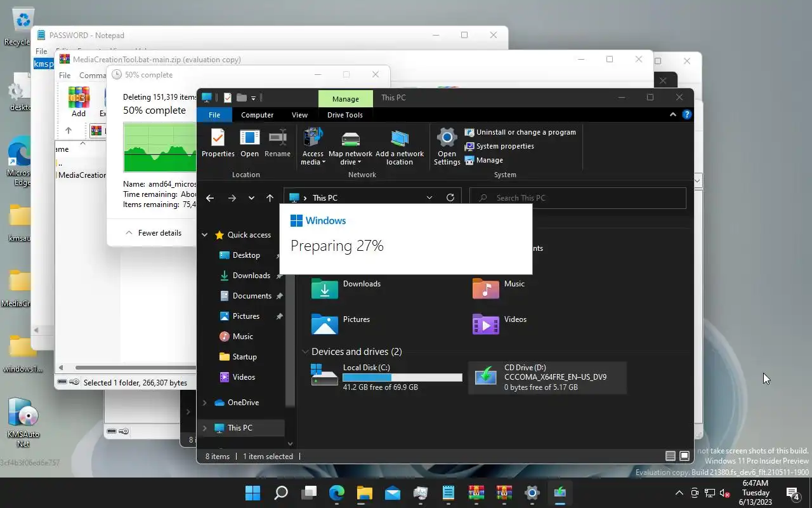Screen dimensions: 812x508
Task: Show hidden system tray icons
Action: 679,493
